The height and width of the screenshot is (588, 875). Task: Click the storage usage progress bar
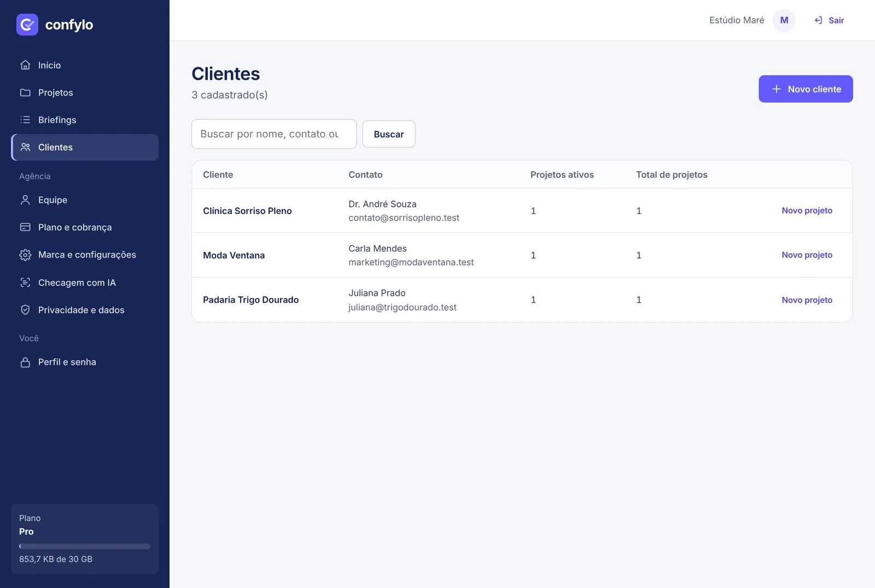85,546
